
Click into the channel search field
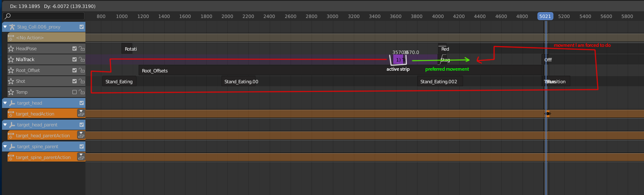[44, 16]
